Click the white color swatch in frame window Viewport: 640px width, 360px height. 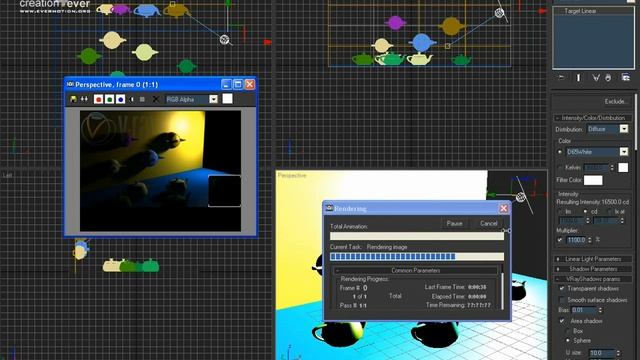[227, 99]
